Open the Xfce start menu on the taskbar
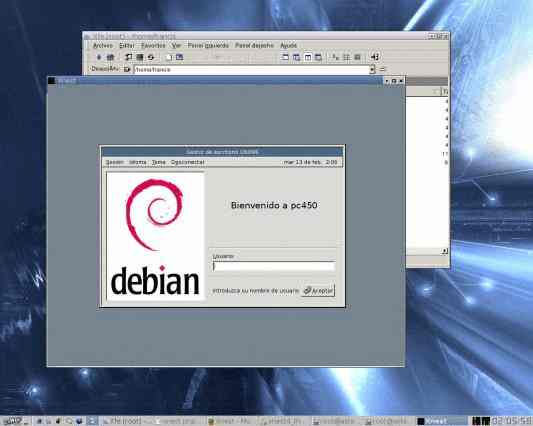533x426 pixels. click(x=12, y=421)
